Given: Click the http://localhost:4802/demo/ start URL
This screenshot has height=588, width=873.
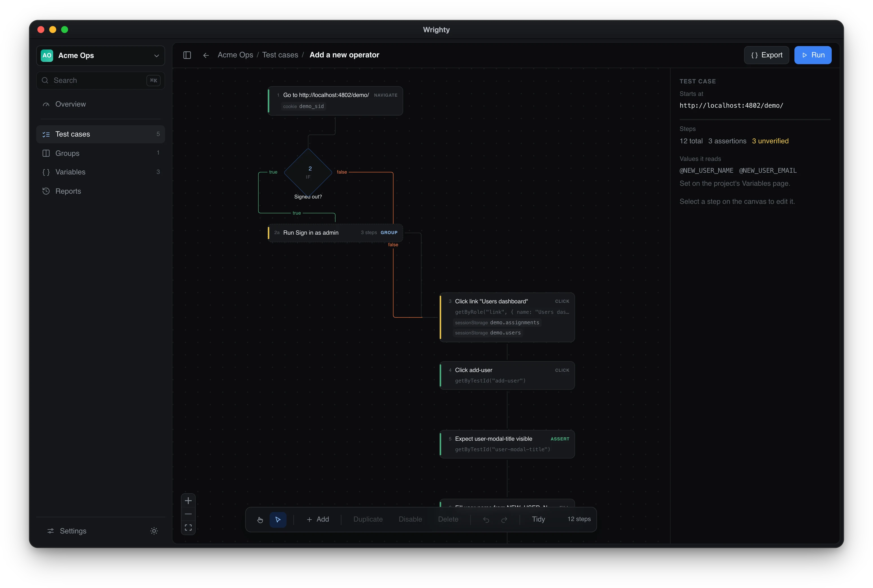Looking at the screenshot, I should [x=731, y=106].
